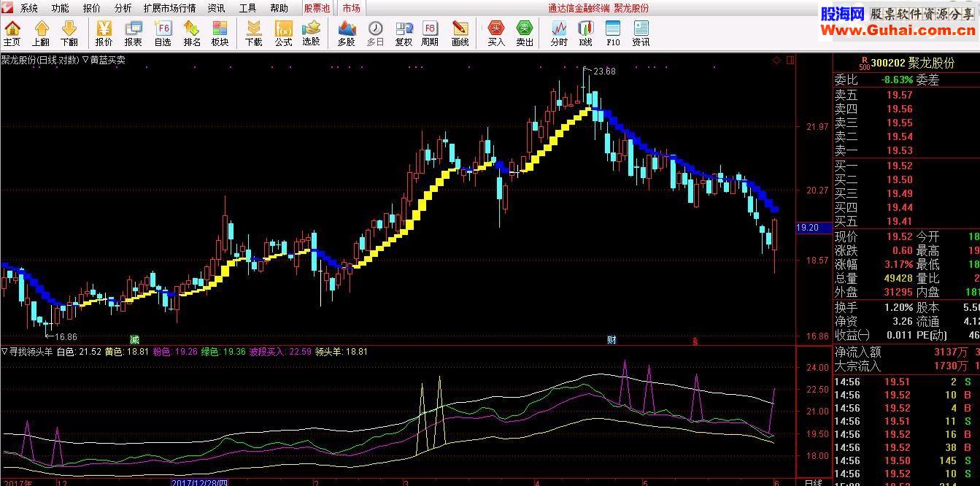Click the 减 marker below the candles
980x486 pixels.
point(134,340)
